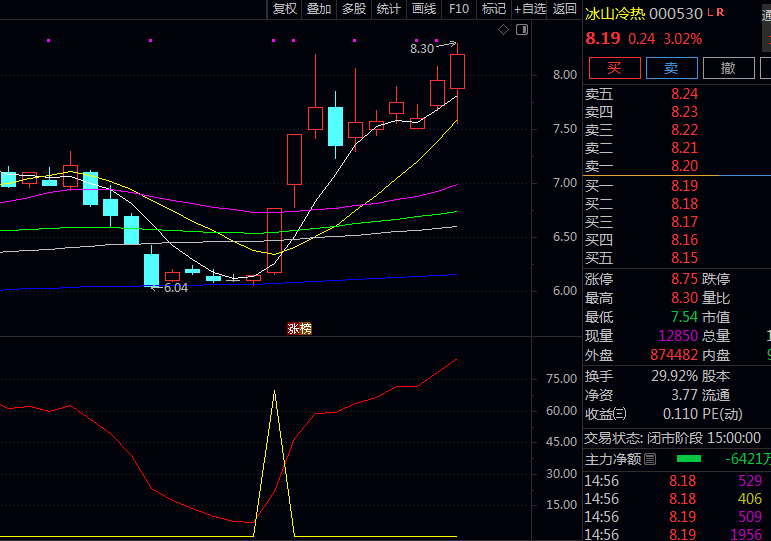Toggle the side panel layout icon
Viewport: 771px width, 541px height.
point(521,30)
